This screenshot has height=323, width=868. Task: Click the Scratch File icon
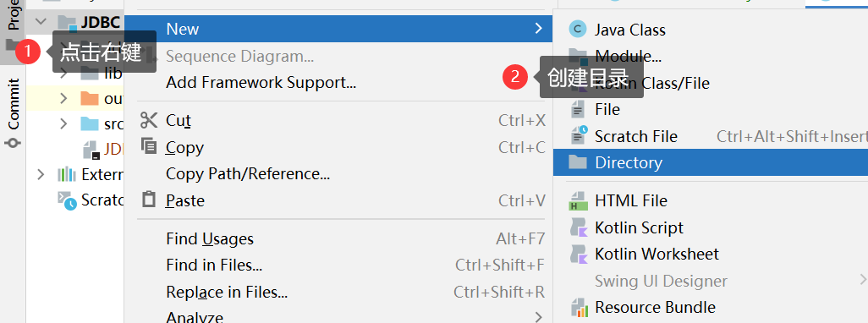[579, 136]
